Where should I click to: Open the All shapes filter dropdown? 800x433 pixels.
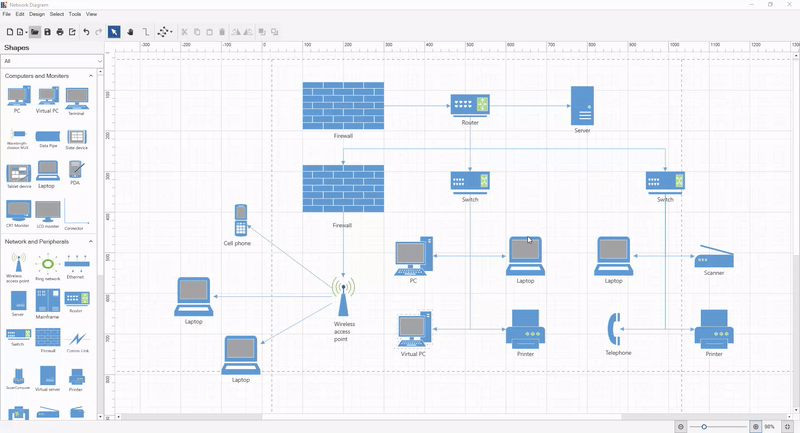tap(50, 61)
